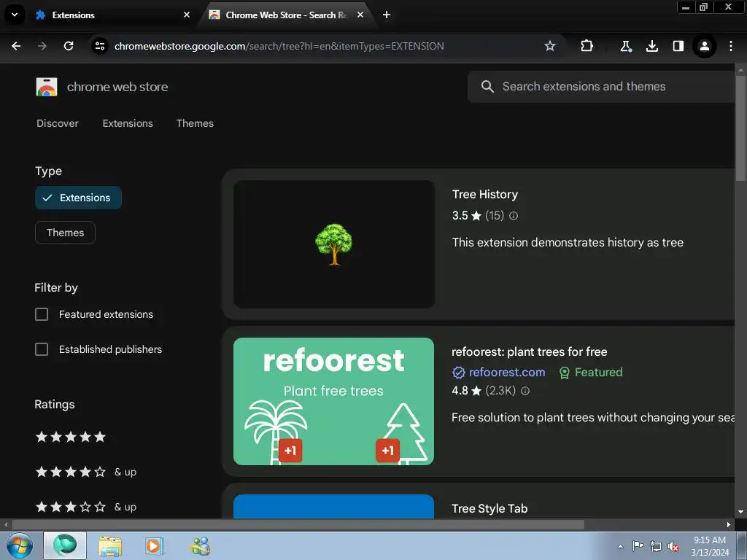Click the Featured badge on refoorest
747x560 pixels.
click(591, 373)
